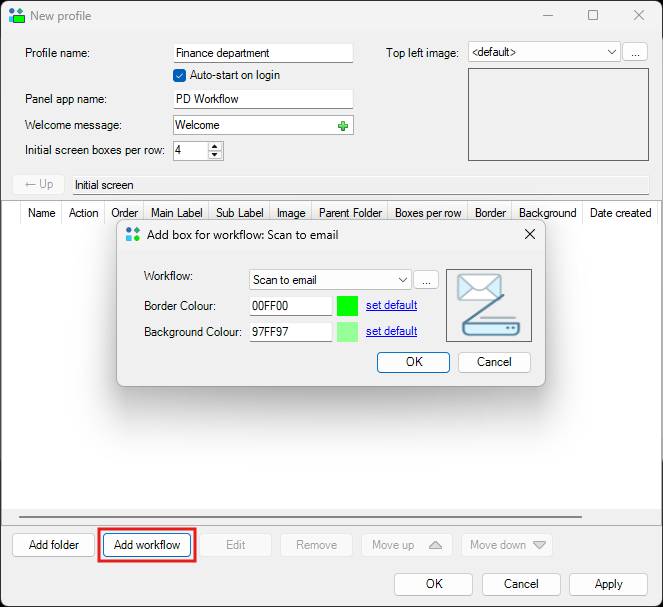Click the app icon in the Add box dialog title
Screen dimensions: 663x607
[x=133, y=234]
